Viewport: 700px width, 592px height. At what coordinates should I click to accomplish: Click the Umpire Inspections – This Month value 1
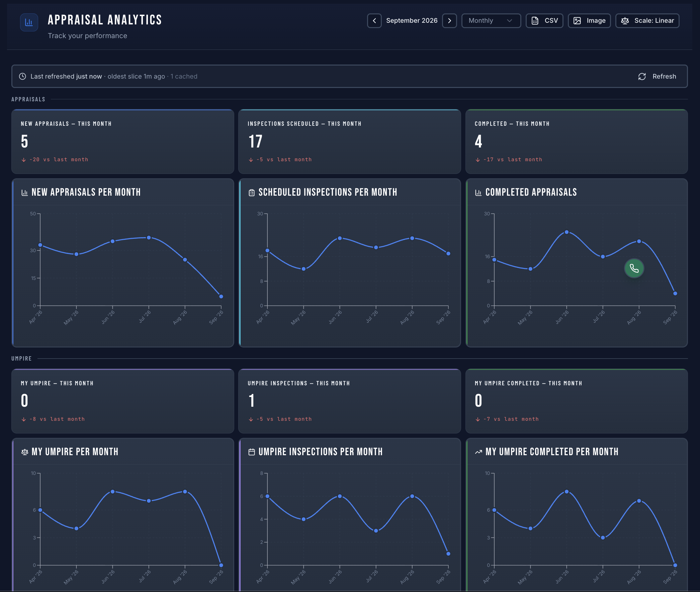click(252, 401)
